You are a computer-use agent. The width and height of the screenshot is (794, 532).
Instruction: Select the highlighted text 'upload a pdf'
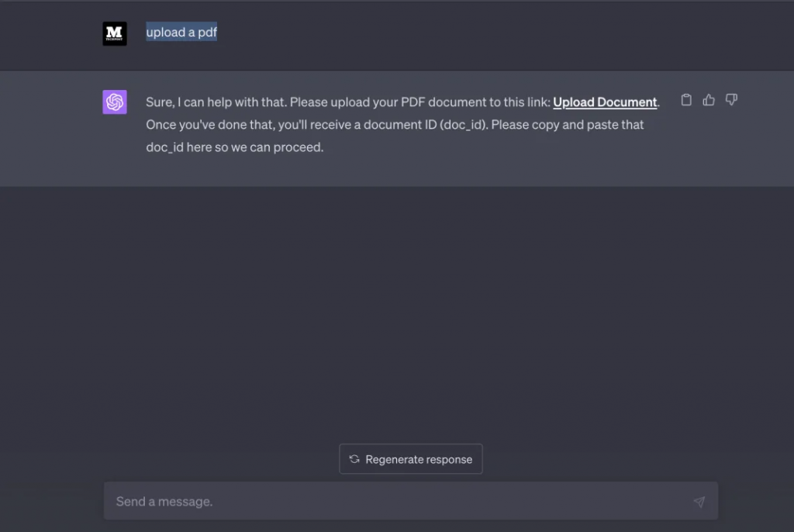tap(181, 32)
